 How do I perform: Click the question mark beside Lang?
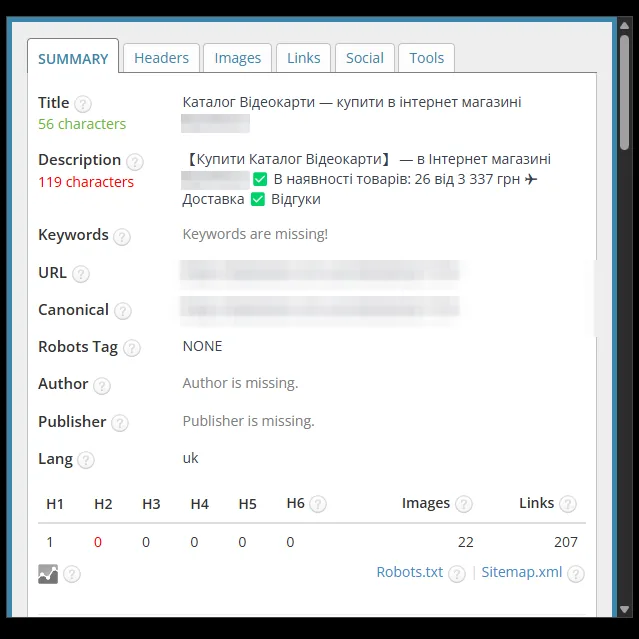(x=86, y=460)
